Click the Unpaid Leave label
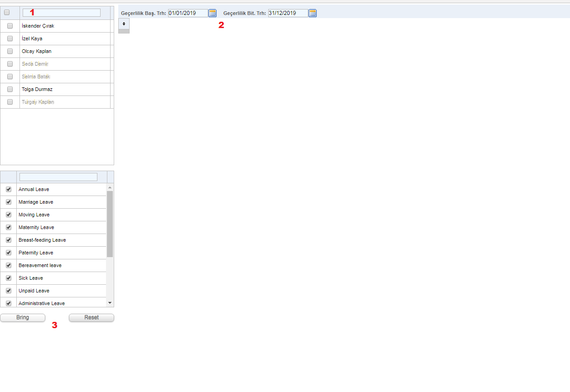 tap(34, 291)
